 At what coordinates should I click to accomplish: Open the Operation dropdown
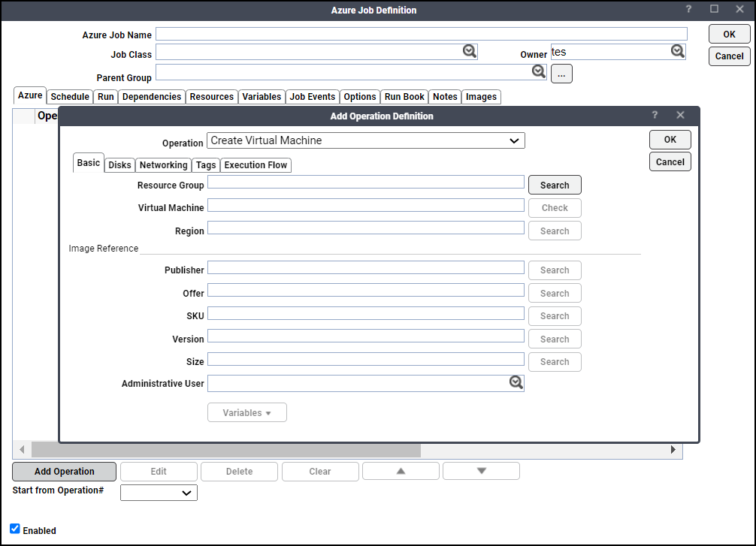(x=366, y=140)
